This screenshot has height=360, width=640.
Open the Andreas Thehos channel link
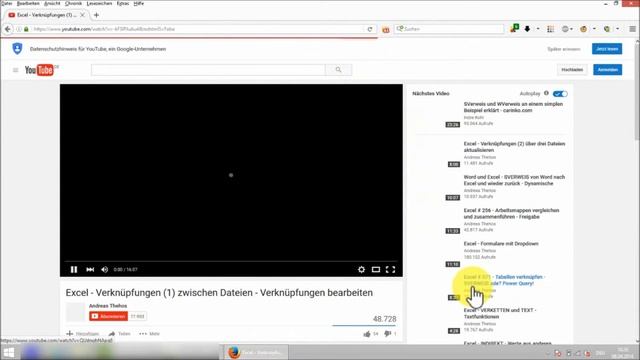[x=108, y=306]
